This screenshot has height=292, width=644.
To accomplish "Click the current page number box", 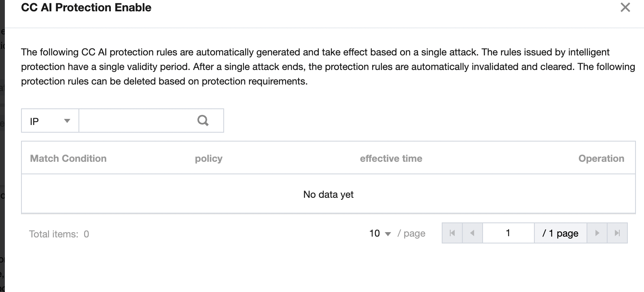I will click(x=508, y=233).
